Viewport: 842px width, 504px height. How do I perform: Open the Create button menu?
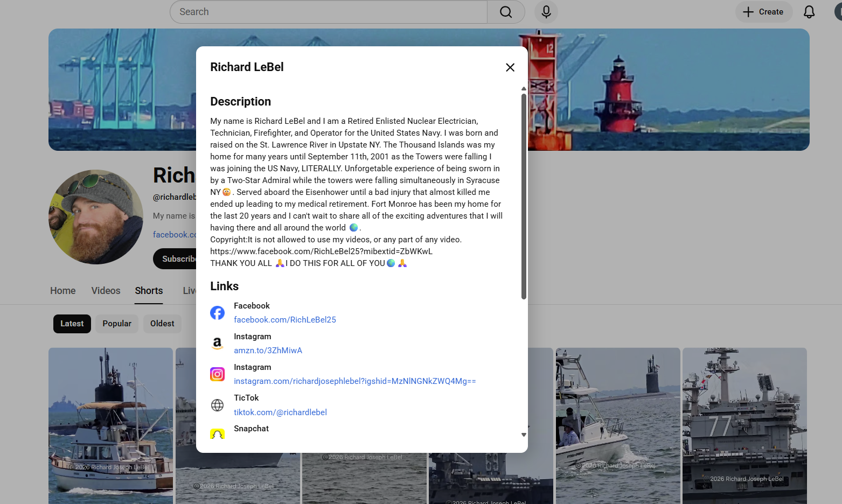763,12
